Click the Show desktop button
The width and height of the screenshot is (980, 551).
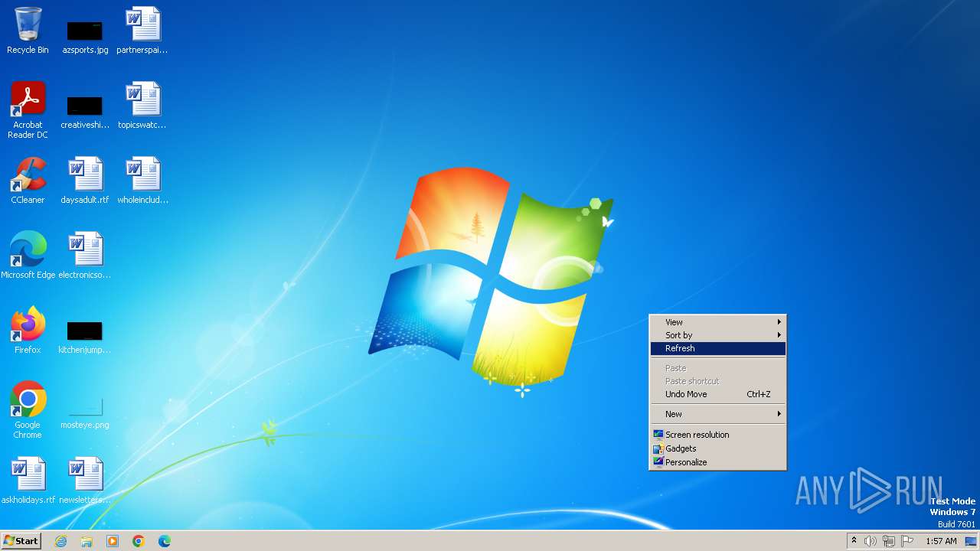click(971, 541)
